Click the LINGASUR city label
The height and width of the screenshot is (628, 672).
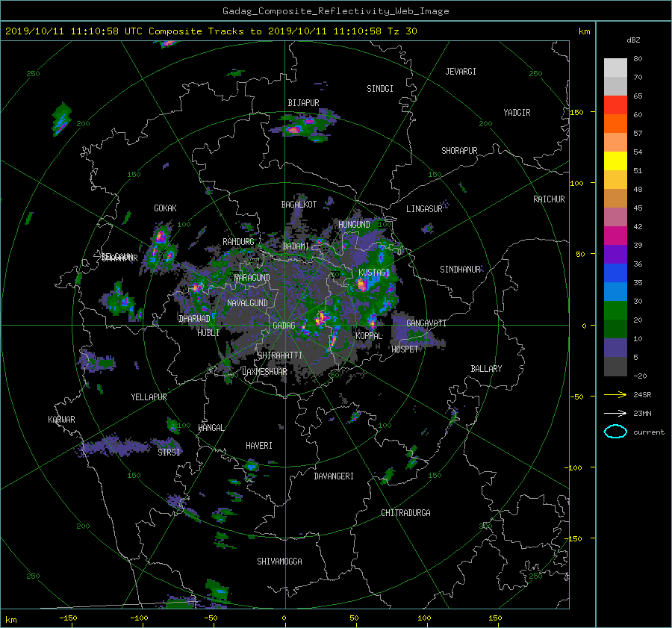pos(424,209)
